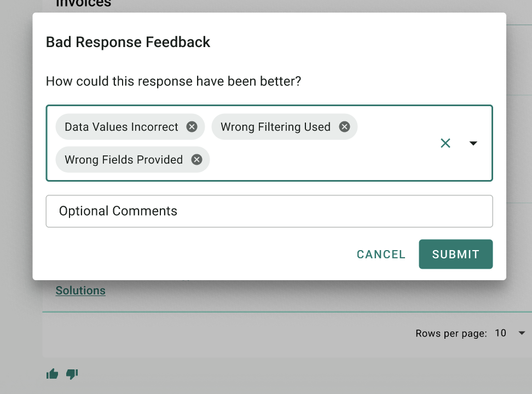
Task: Submit the bad response feedback
Action: pos(456,254)
